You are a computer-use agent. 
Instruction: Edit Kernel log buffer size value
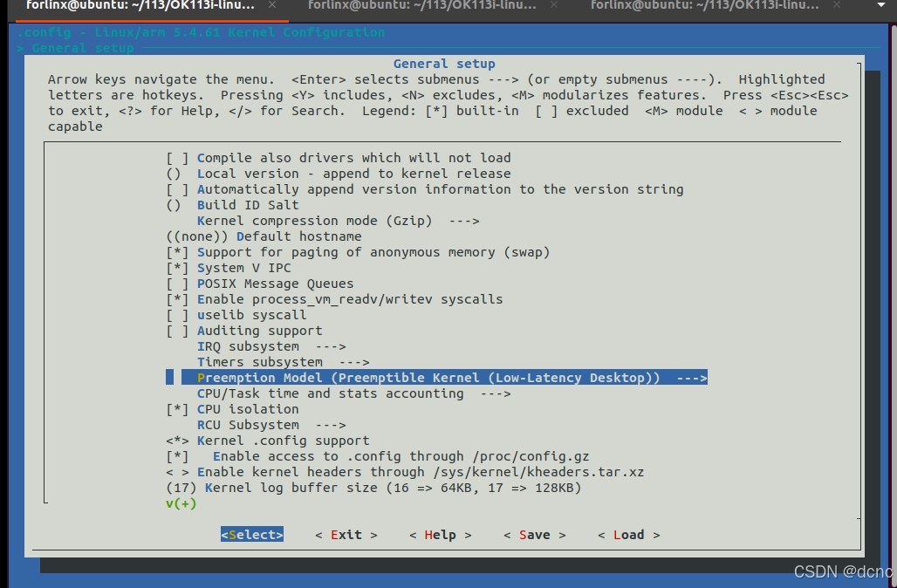coord(373,488)
